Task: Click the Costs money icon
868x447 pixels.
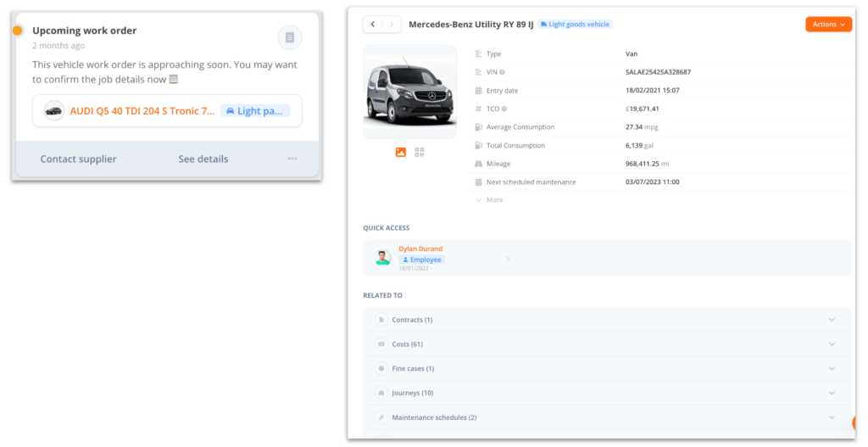Action: pos(381,344)
